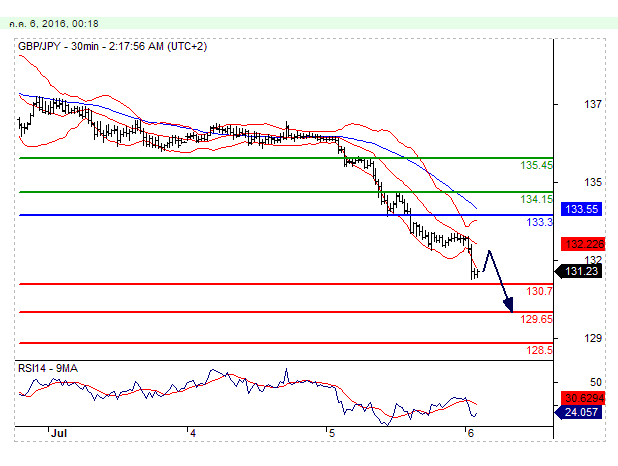
Task: Click the blue 133.55 price tag
Action: pos(582,209)
